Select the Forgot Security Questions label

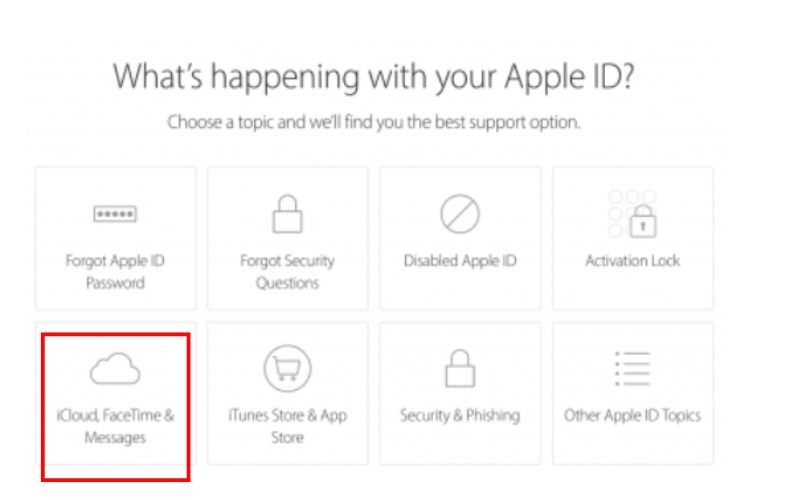(287, 272)
